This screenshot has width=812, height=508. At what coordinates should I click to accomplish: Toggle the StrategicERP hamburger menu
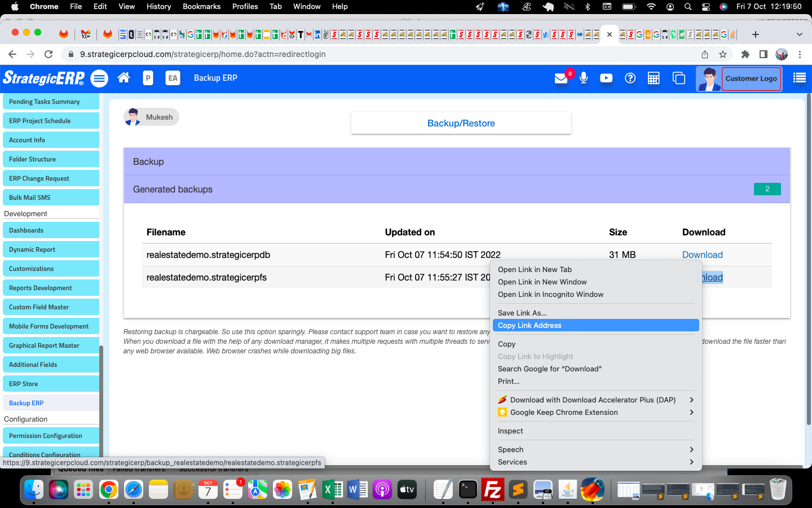pyautogui.click(x=99, y=78)
